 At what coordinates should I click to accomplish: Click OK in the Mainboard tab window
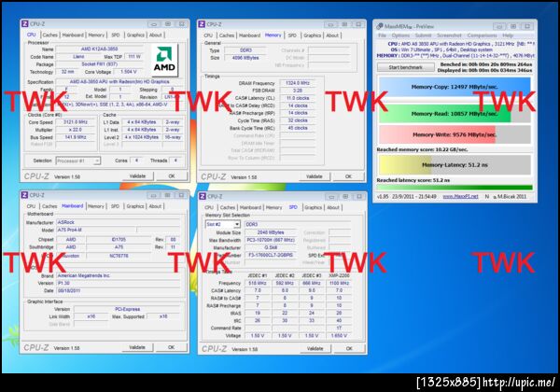pyautogui.click(x=172, y=347)
